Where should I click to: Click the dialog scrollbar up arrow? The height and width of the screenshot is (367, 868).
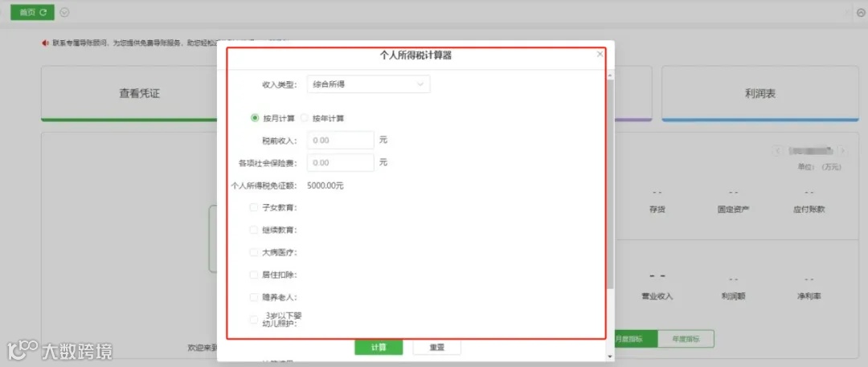click(x=610, y=75)
